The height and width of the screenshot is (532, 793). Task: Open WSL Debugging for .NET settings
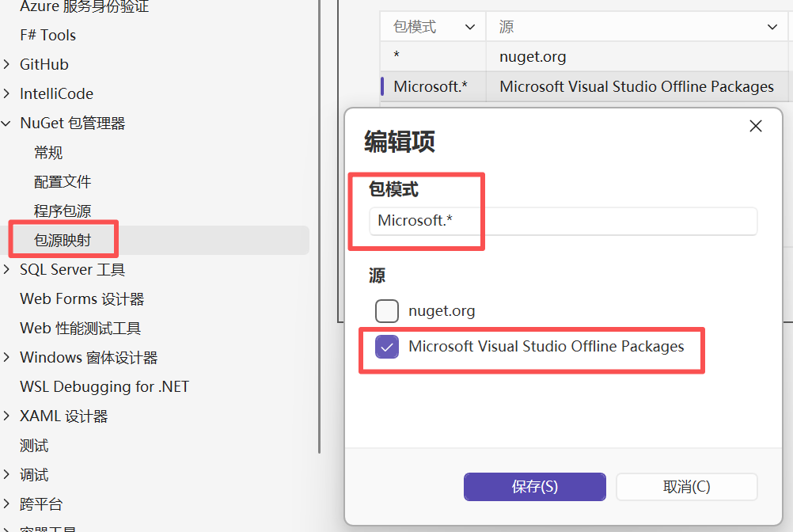pos(104,387)
